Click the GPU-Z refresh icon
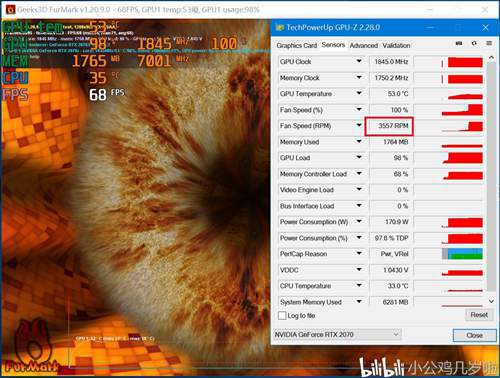Image resolution: width=500 pixels, height=378 pixels. click(x=474, y=43)
